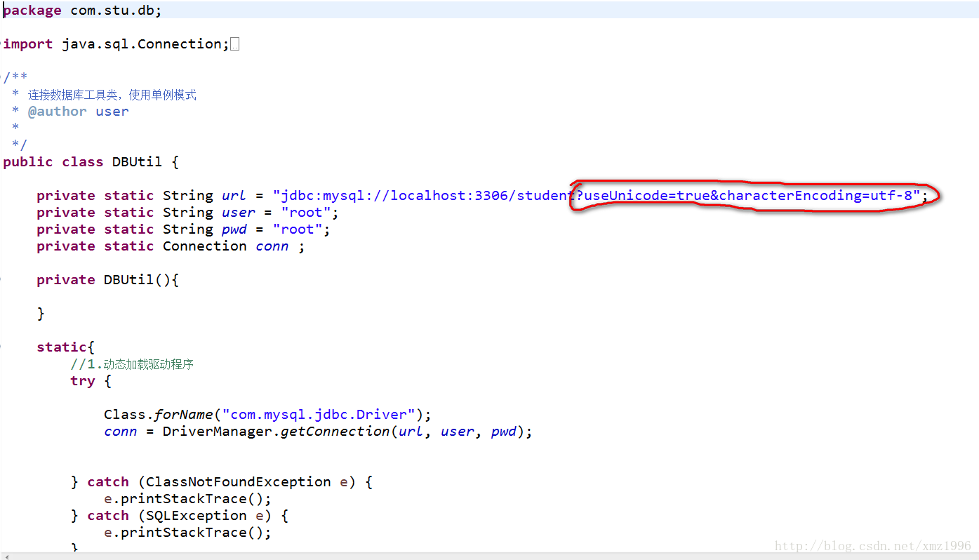
Task: Click 'forName' in Class.forName call
Action: (184, 415)
